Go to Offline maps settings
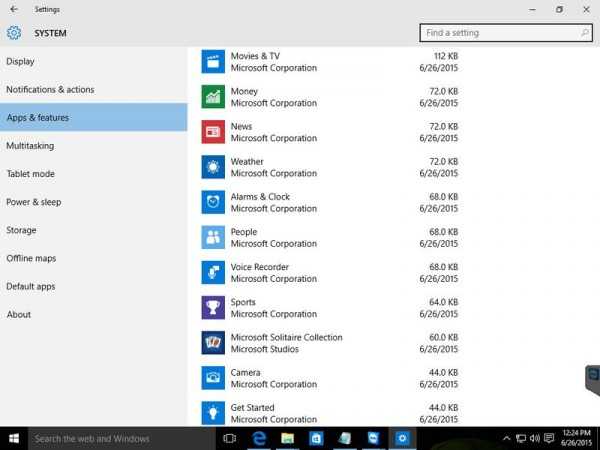 tap(94, 258)
